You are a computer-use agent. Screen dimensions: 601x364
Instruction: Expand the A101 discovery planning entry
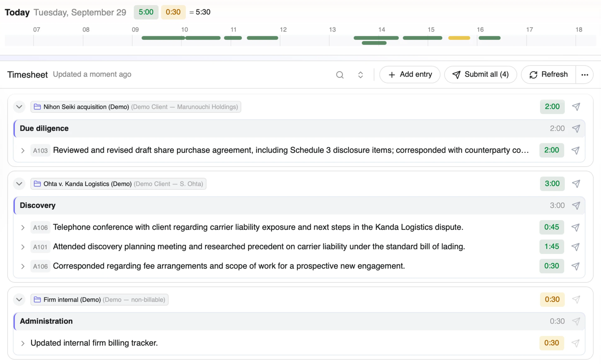coord(23,247)
